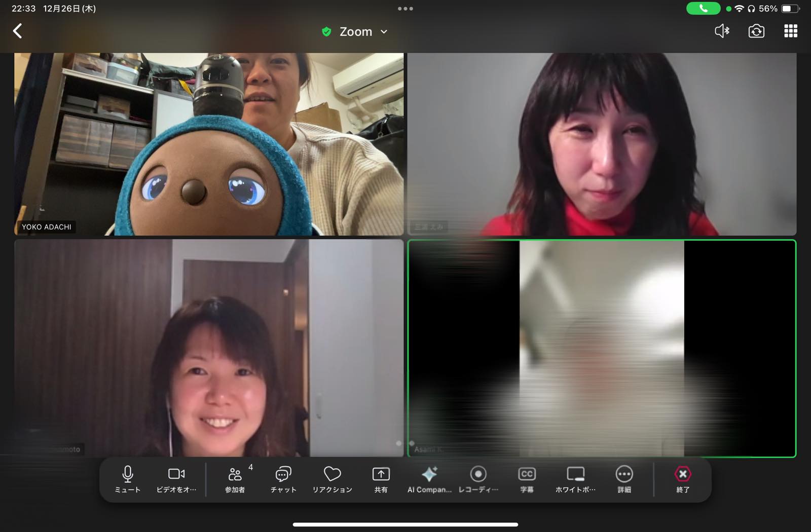Tap the three-dot multitasking menu at top
Image resolution: width=811 pixels, height=532 pixels.
pyautogui.click(x=405, y=9)
